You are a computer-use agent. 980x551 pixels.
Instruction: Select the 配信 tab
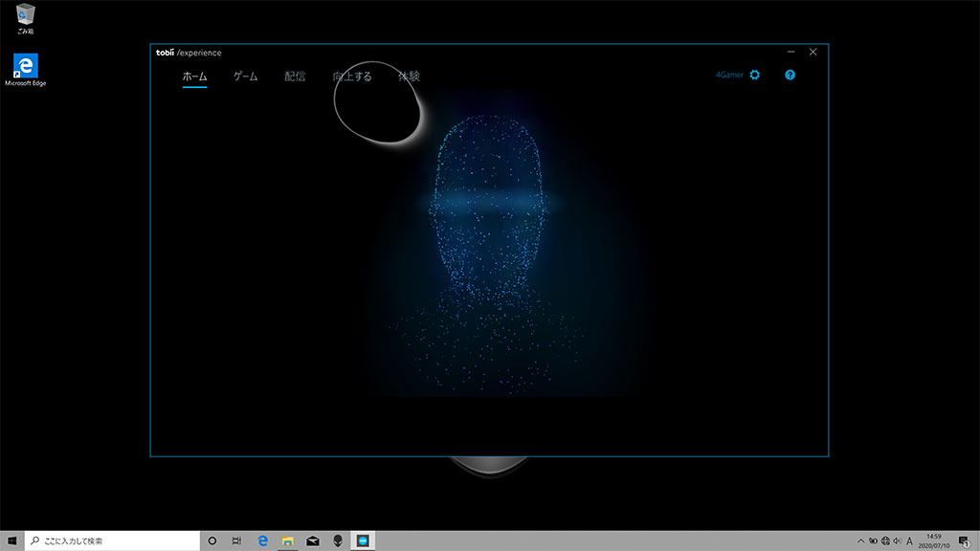(x=295, y=77)
